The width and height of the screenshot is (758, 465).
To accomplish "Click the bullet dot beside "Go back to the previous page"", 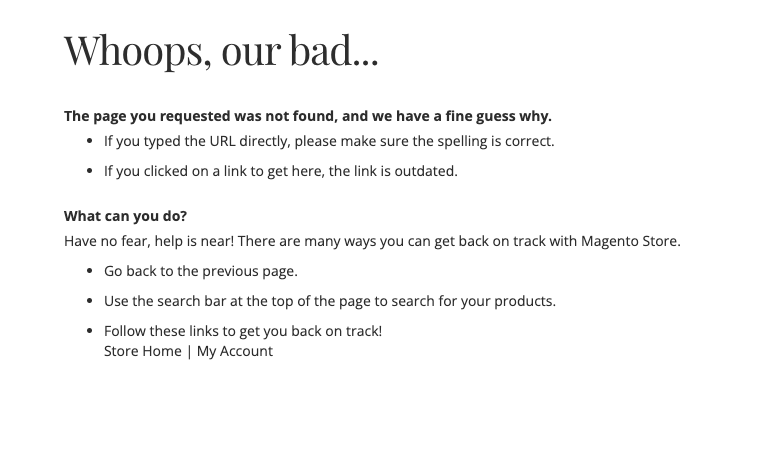I will [91, 271].
